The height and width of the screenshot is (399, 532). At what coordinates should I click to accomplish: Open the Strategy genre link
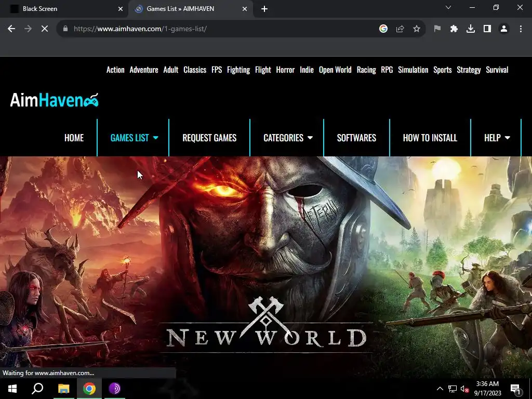click(469, 70)
